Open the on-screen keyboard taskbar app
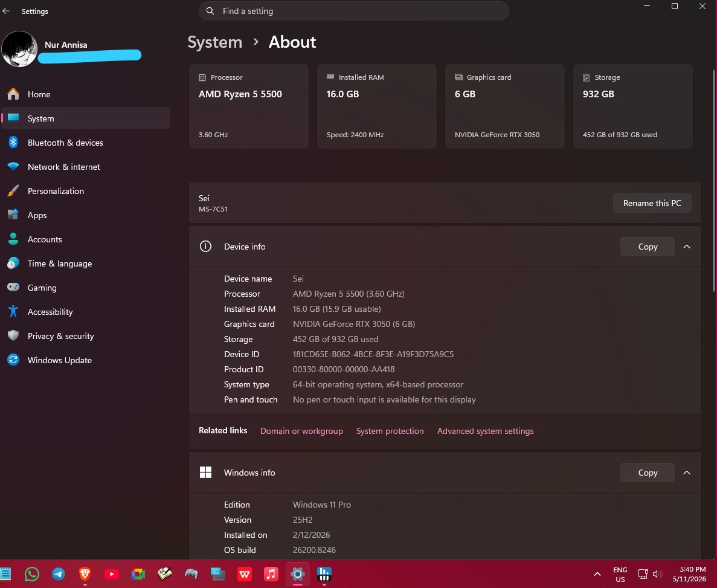The width and height of the screenshot is (717, 588). tap(217, 574)
